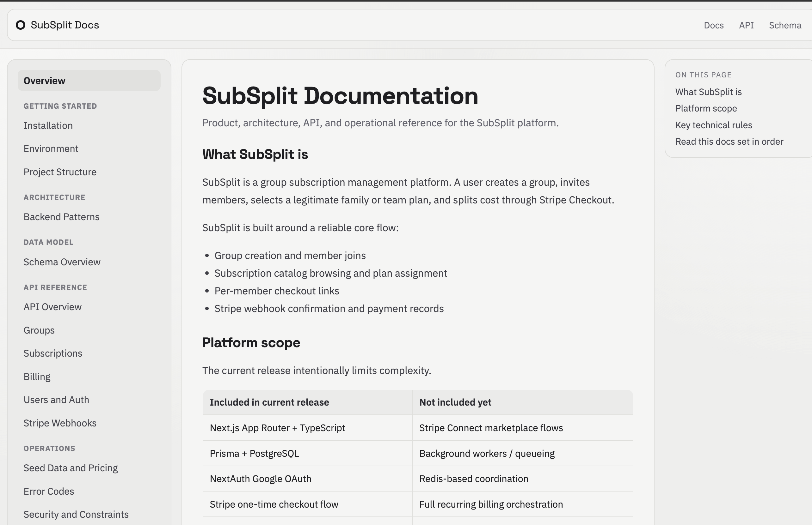This screenshot has height=525, width=812.
Task: Jump to Key technical rules section
Action: [713, 125]
